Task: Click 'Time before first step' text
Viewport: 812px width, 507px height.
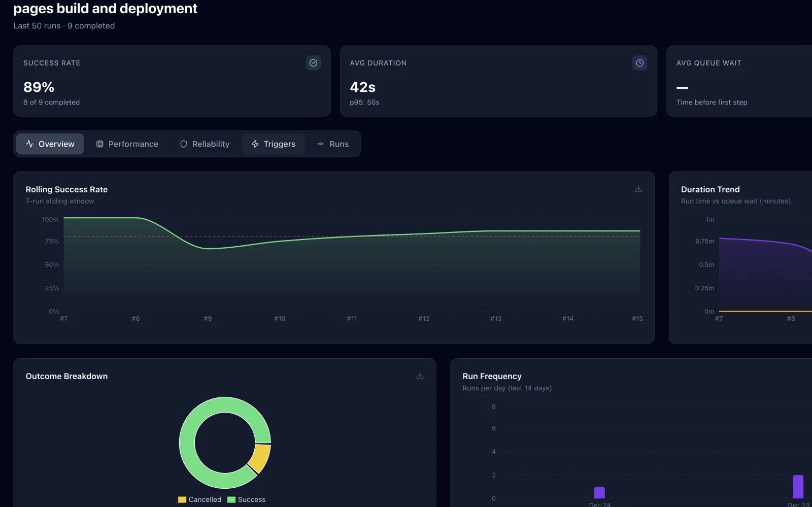Action: point(712,103)
